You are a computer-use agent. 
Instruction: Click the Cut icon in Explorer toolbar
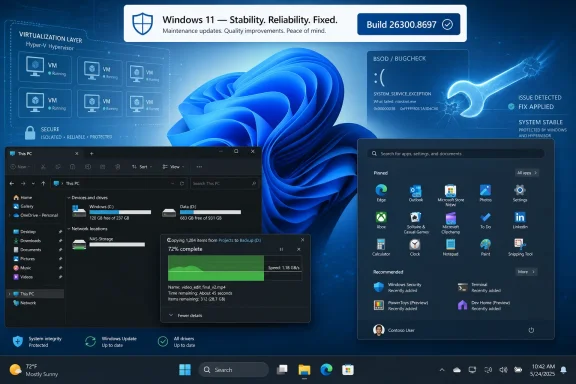click(x=43, y=167)
